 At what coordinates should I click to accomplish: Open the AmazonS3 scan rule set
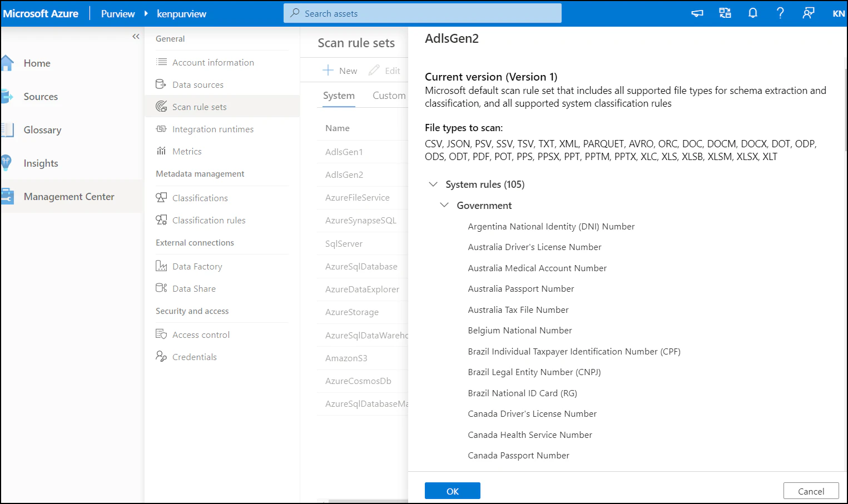(x=346, y=358)
